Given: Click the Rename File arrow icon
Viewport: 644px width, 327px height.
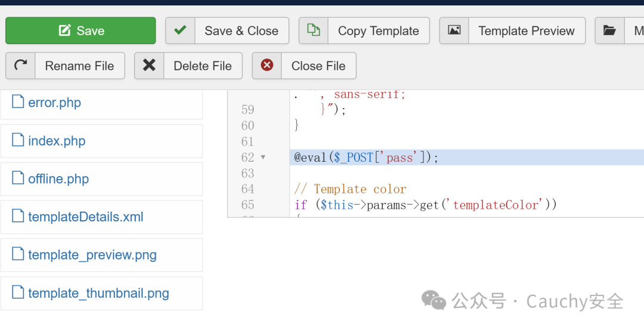Looking at the screenshot, I should click(21, 66).
